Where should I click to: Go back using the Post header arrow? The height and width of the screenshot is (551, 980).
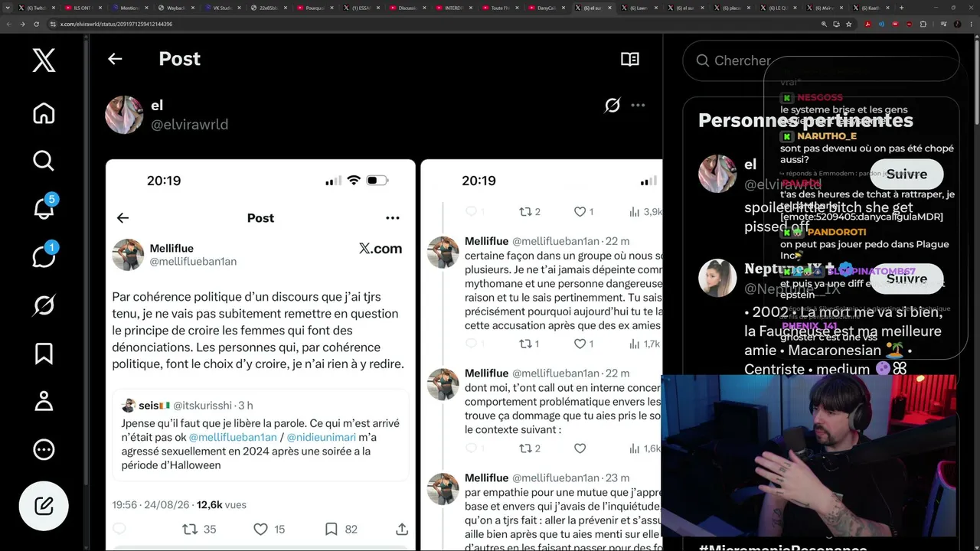click(115, 59)
